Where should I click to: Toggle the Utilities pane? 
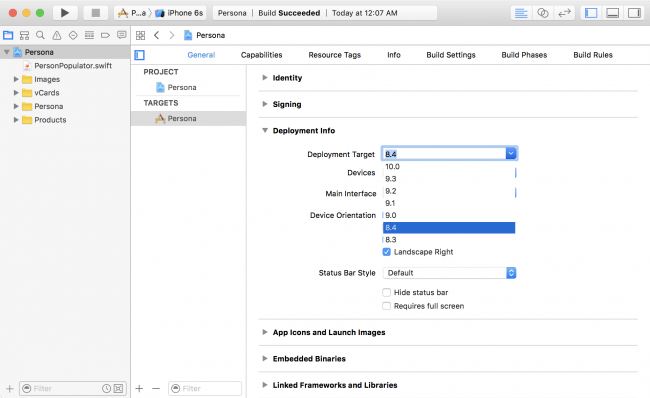click(634, 13)
